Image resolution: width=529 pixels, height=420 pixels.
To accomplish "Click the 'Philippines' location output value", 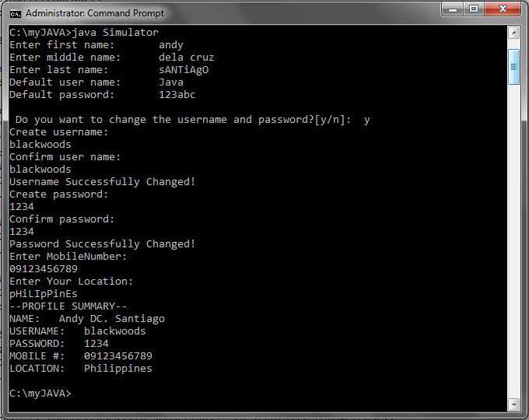I will coord(118,369).
